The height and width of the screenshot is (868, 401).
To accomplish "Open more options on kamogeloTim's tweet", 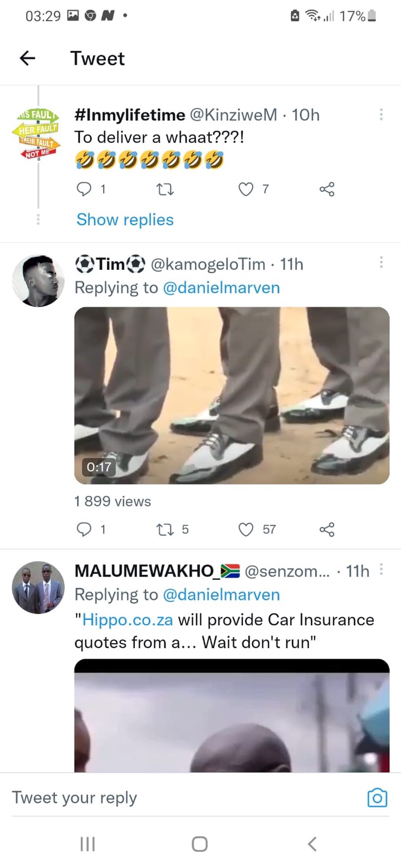I will (381, 263).
